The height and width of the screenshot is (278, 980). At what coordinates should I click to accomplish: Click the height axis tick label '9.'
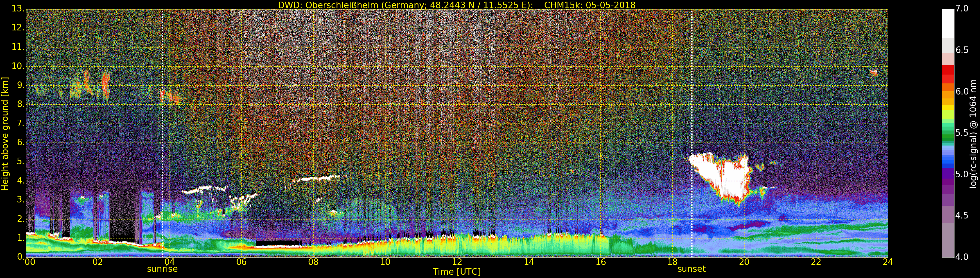(21, 85)
